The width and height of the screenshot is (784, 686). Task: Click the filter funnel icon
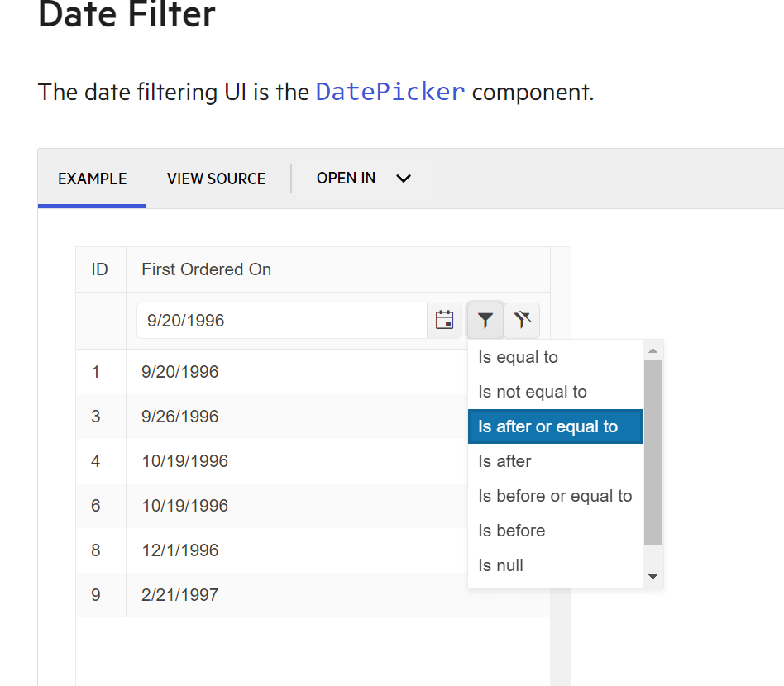coord(485,320)
